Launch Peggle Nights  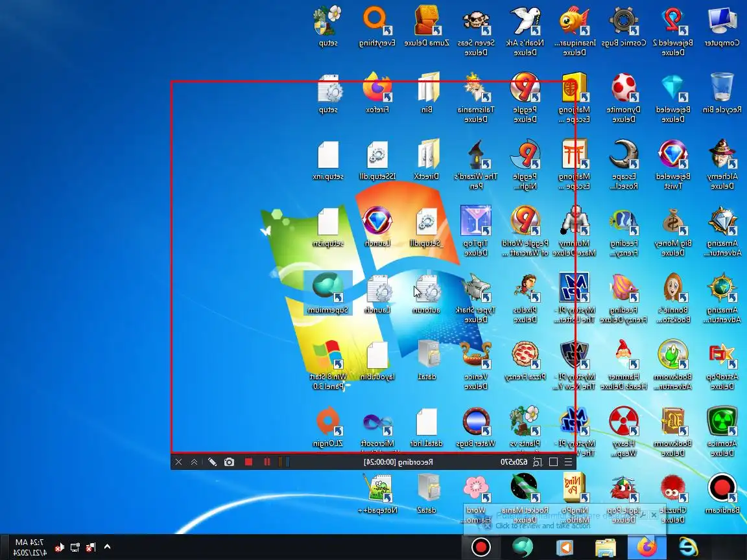coord(525,165)
